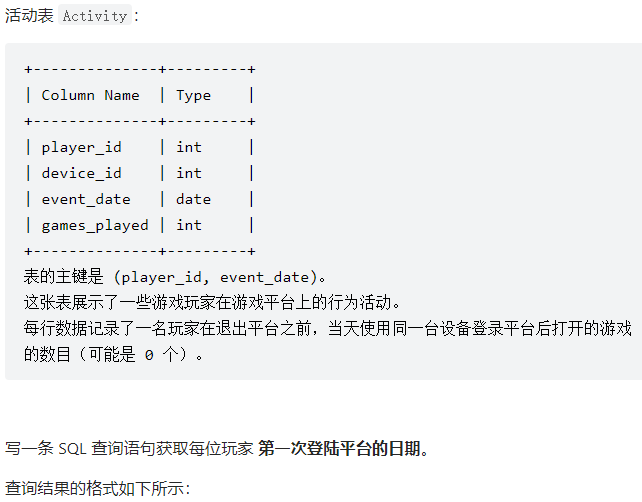Click the date type beside event_date
Image resolution: width=642 pixels, height=502 pixels.
(193, 199)
